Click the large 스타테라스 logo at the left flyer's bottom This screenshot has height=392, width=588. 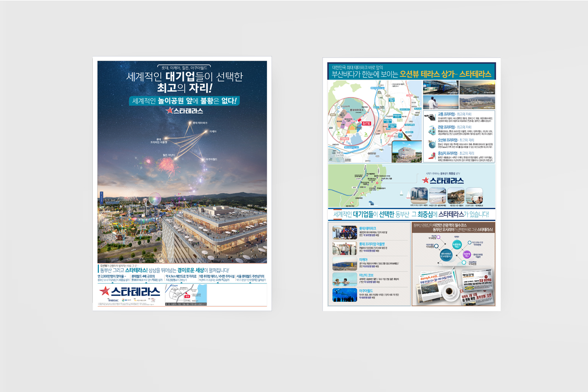[x=130, y=291]
